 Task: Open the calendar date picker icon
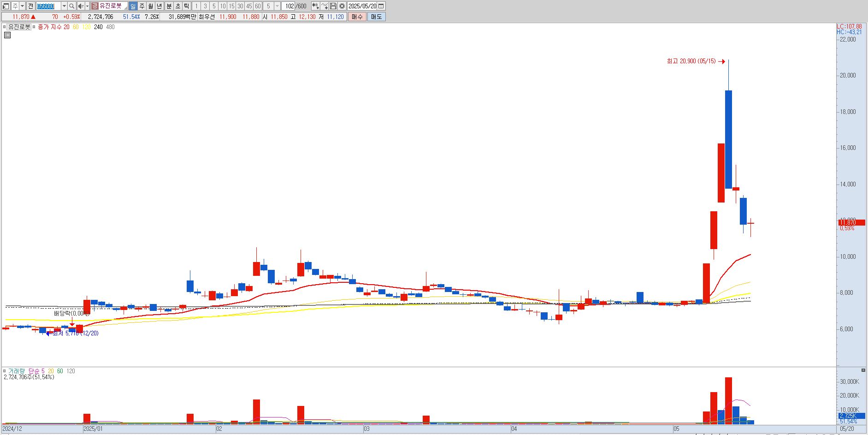click(381, 6)
